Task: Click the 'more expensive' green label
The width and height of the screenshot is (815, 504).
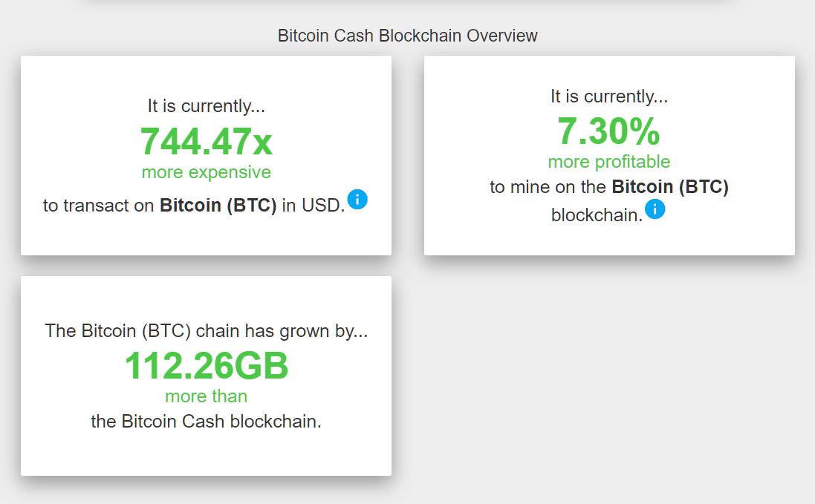Action: tap(207, 171)
